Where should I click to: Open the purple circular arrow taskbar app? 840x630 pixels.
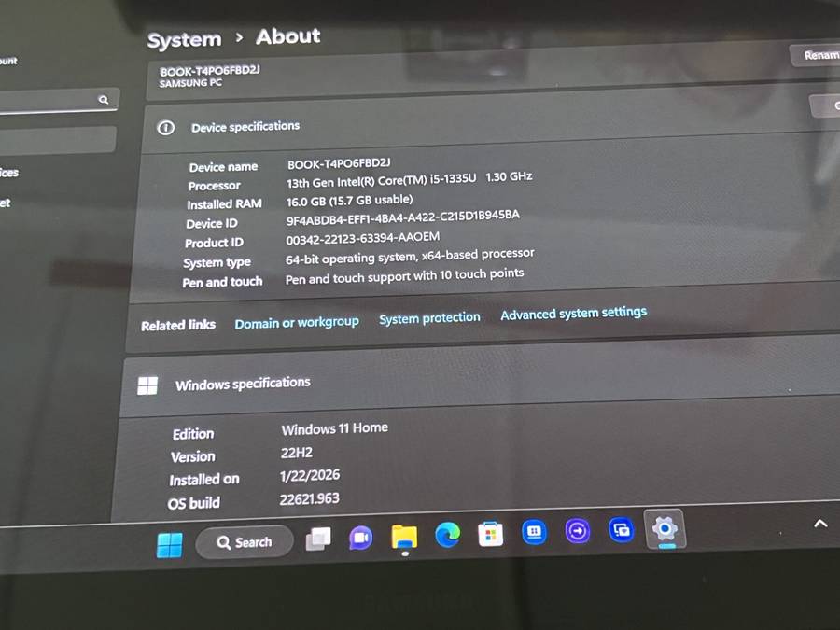pos(578,531)
